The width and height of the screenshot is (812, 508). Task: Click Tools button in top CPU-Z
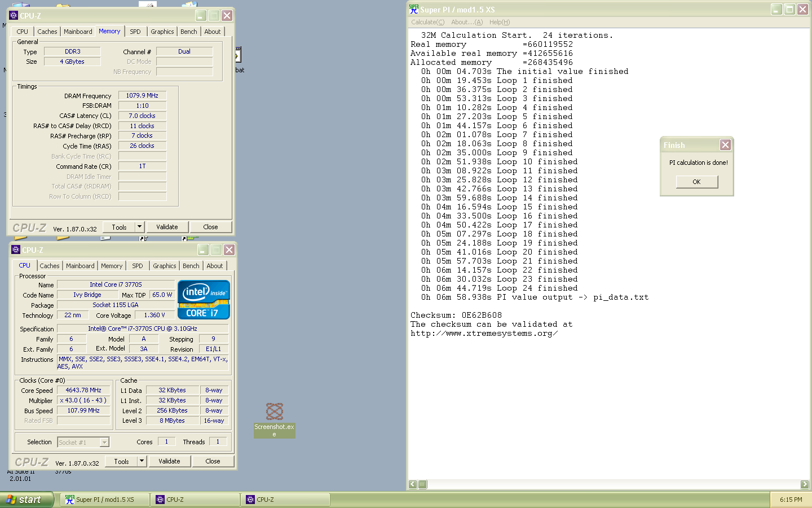click(119, 227)
